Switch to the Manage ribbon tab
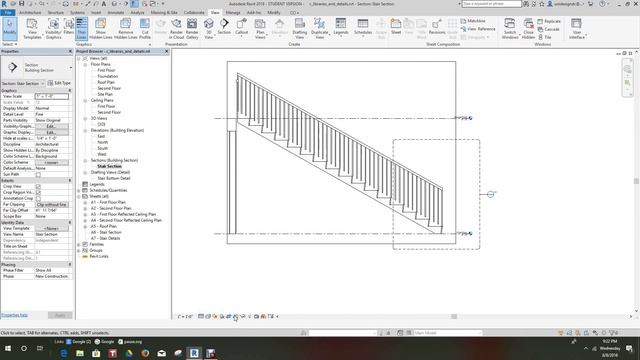640x360 pixels. [233, 13]
